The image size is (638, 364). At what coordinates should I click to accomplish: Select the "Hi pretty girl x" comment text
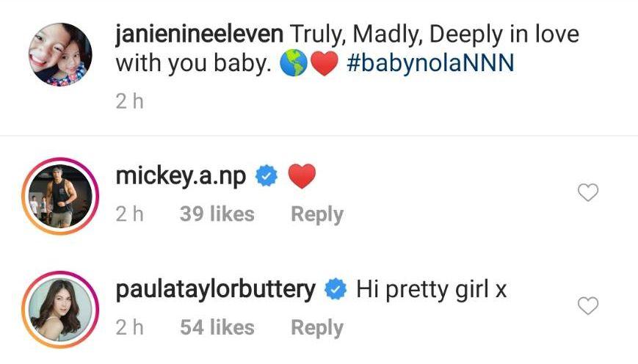click(x=432, y=289)
